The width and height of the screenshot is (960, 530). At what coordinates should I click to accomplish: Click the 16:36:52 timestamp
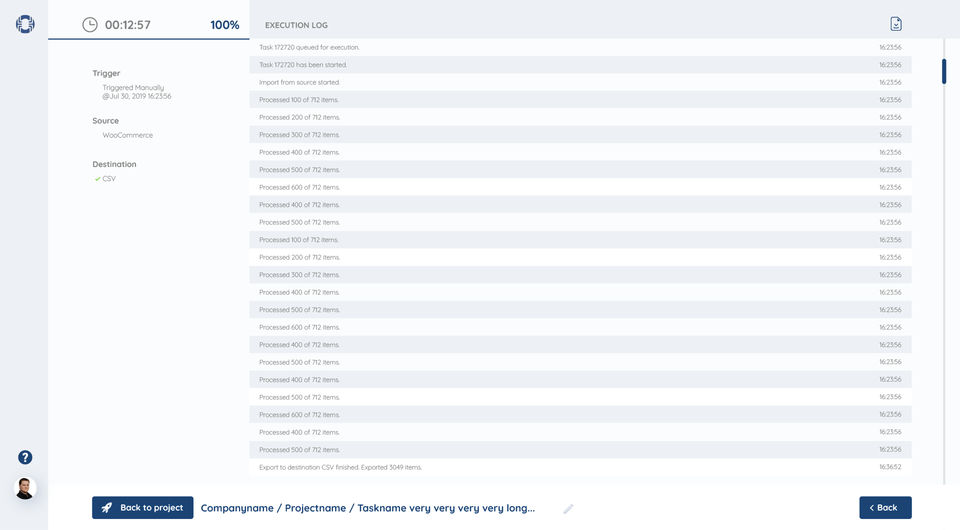[x=890, y=467]
